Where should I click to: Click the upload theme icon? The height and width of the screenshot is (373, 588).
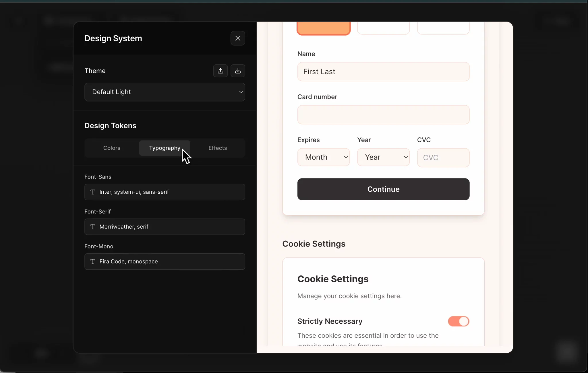pos(220,71)
